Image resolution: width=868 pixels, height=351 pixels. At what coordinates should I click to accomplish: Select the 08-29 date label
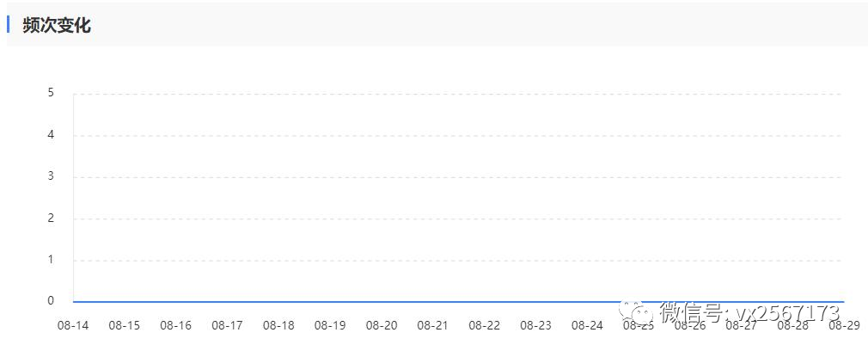(x=844, y=325)
